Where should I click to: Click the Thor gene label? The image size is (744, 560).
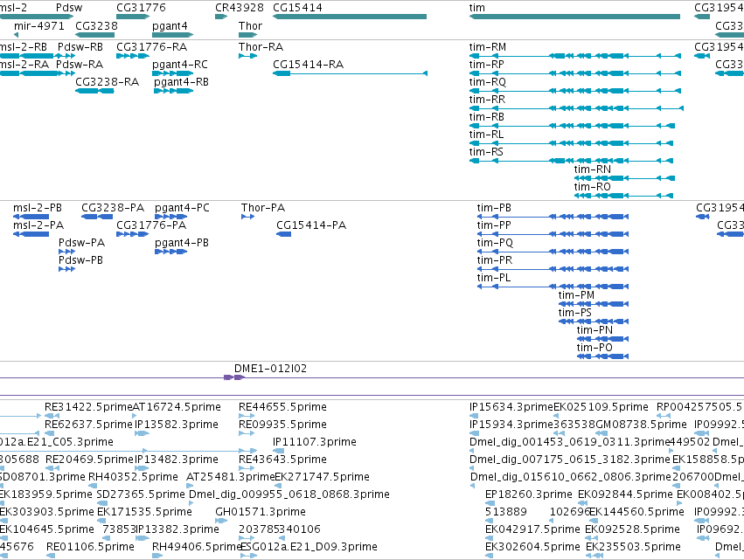pyautogui.click(x=250, y=25)
